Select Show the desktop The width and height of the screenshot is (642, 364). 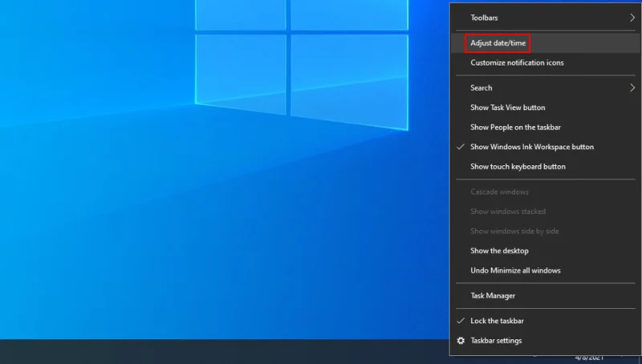click(x=546, y=251)
